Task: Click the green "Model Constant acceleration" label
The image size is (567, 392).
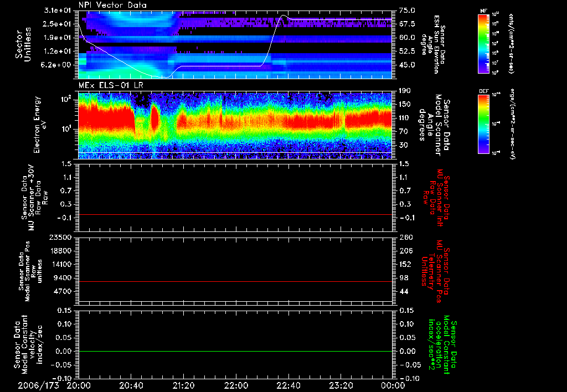Action: (x=442, y=345)
